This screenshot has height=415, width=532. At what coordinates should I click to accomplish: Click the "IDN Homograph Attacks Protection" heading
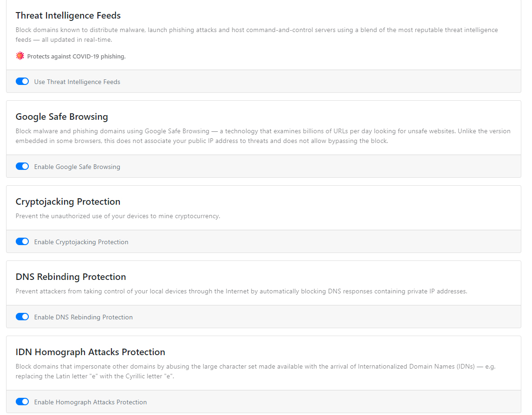tap(91, 352)
